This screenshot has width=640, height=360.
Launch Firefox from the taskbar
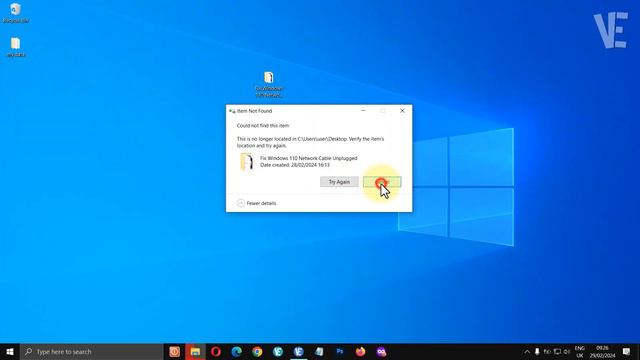pos(360,352)
